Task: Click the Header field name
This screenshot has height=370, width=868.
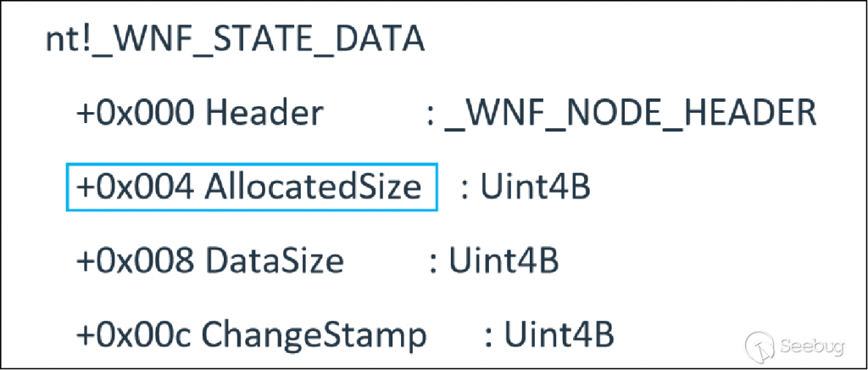Action: pos(264,114)
